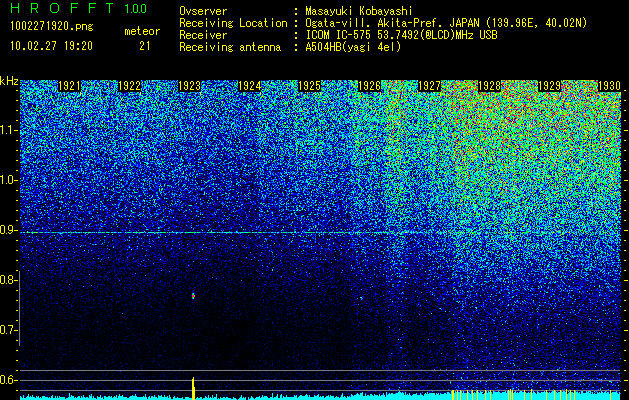Click the Receiving antenna label
The width and height of the screenshot is (629, 400).
click(x=230, y=47)
